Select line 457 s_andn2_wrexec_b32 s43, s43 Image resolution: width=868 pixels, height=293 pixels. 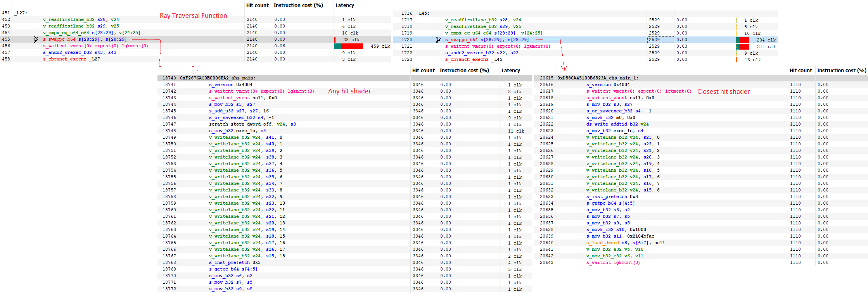(x=80, y=52)
